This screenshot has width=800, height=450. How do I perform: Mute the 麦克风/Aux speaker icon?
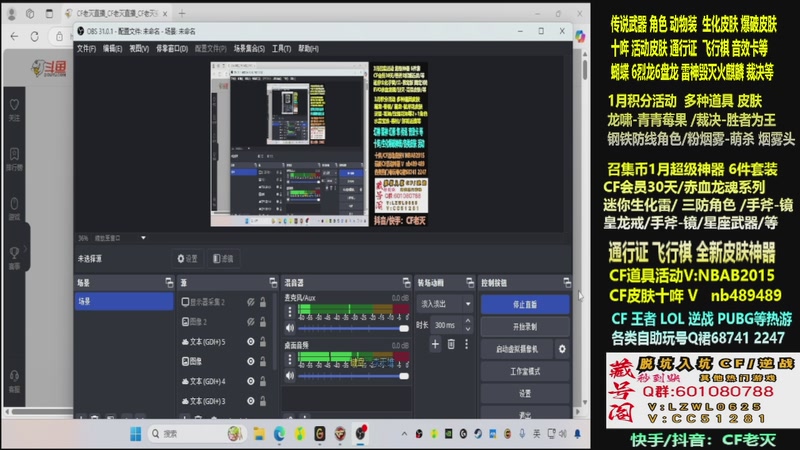click(x=290, y=328)
